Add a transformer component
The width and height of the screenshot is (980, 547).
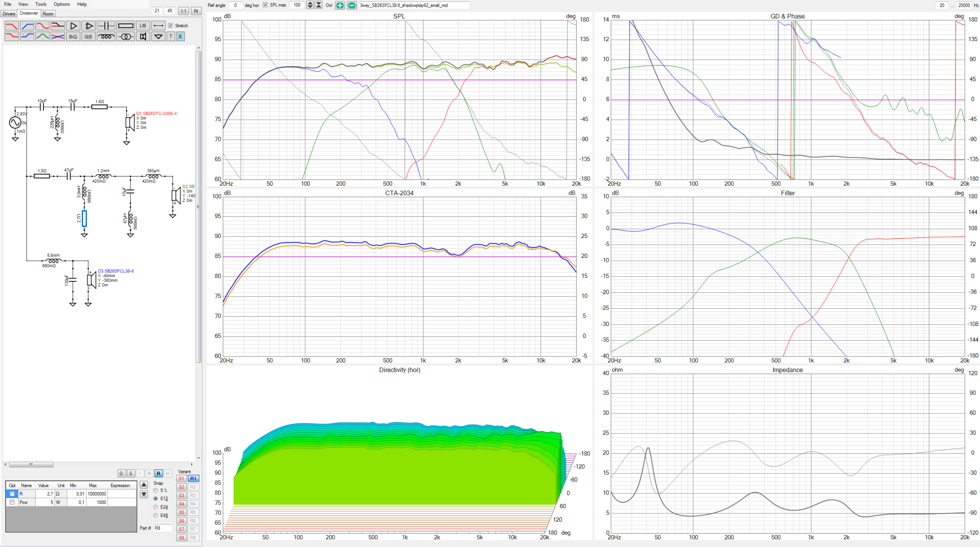point(125,36)
